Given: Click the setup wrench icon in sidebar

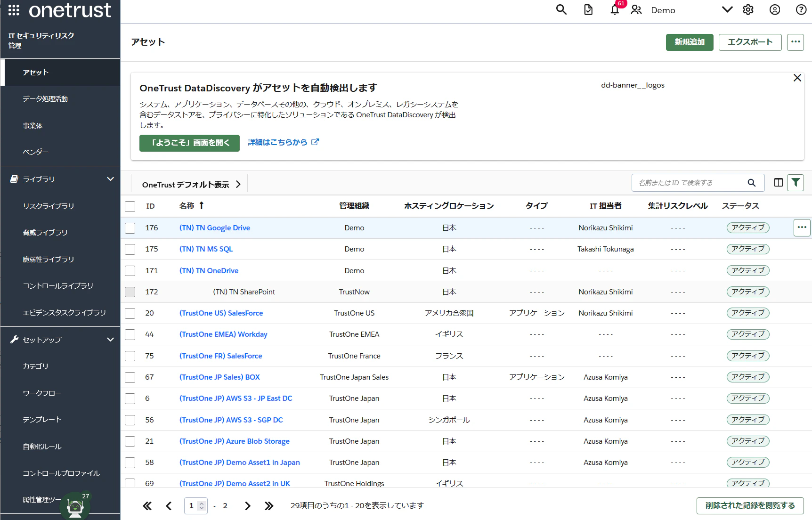Looking at the screenshot, I should click(14, 340).
